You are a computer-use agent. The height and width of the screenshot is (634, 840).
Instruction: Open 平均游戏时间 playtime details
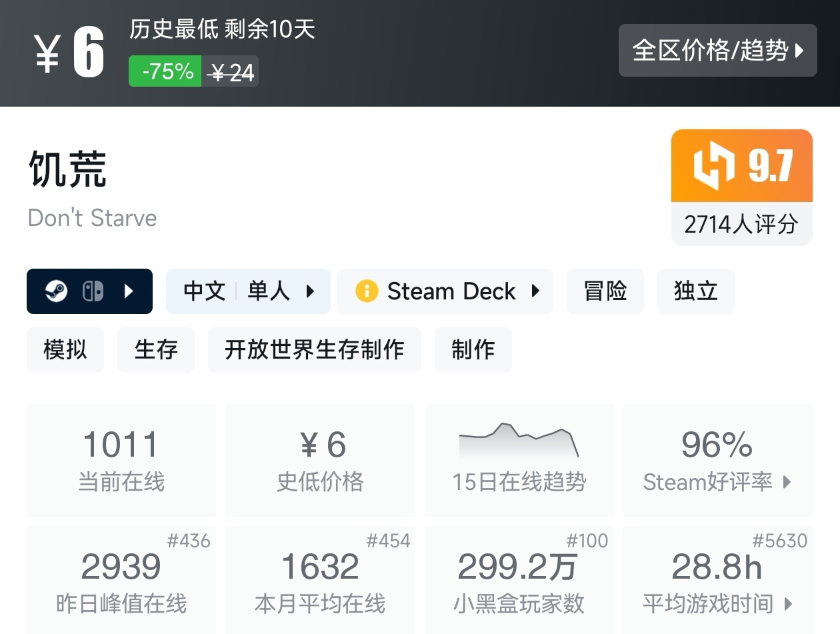click(x=717, y=604)
